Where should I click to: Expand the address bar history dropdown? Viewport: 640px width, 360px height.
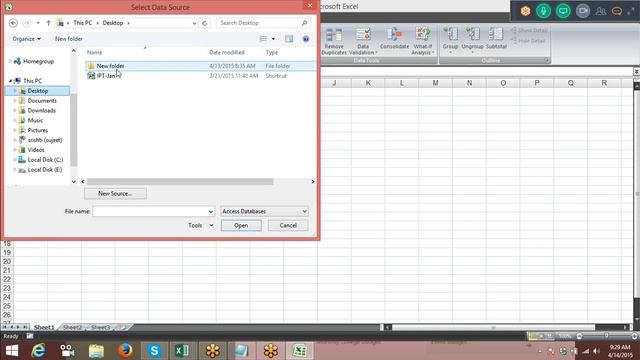[194, 23]
